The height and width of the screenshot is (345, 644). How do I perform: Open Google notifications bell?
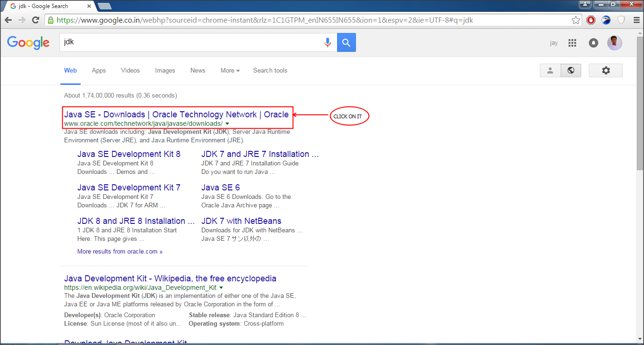click(594, 43)
